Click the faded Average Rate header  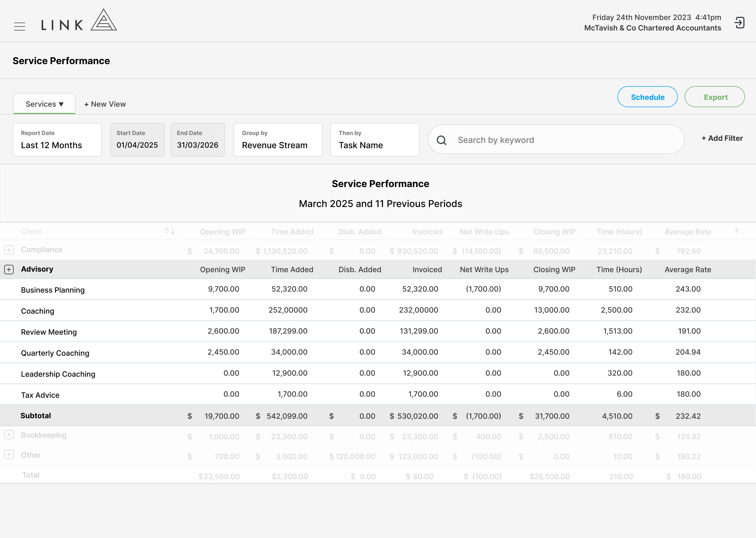(x=688, y=231)
